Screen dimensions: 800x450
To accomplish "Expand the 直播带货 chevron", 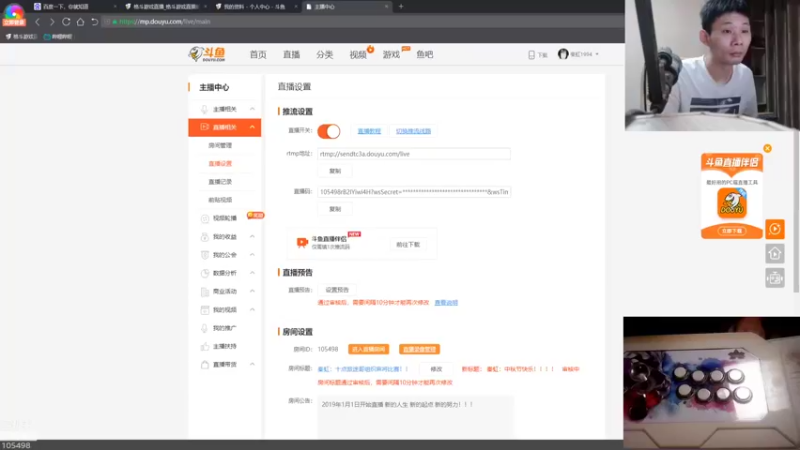I will (x=252, y=365).
